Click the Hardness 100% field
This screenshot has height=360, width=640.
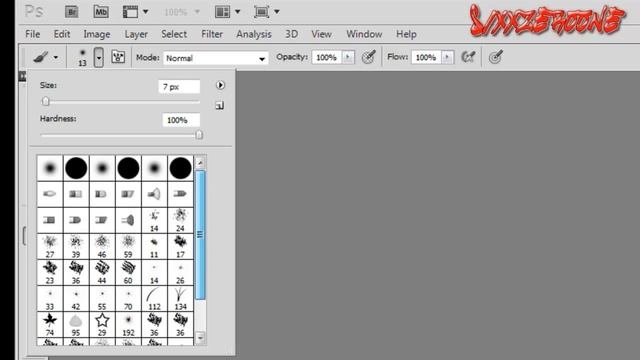coord(181,120)
